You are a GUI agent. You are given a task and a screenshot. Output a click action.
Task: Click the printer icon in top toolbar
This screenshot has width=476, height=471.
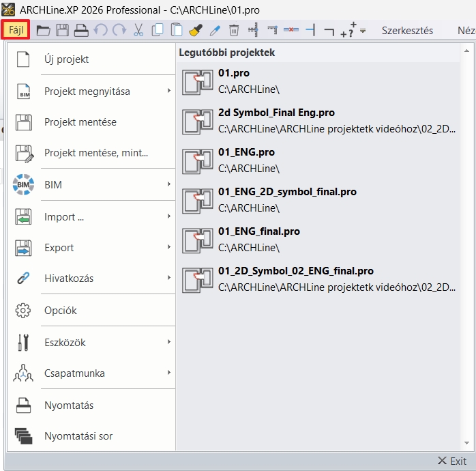click(x=81, y=31)
